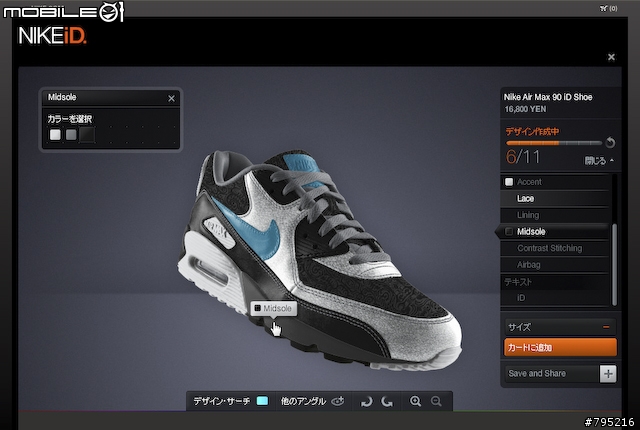Click the visible air unit in the heel

(209, 271)
